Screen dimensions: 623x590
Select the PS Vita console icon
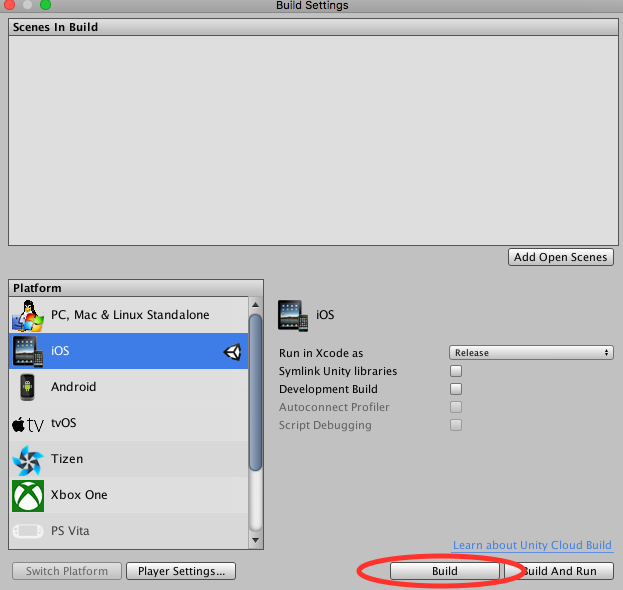coord(28,531)
